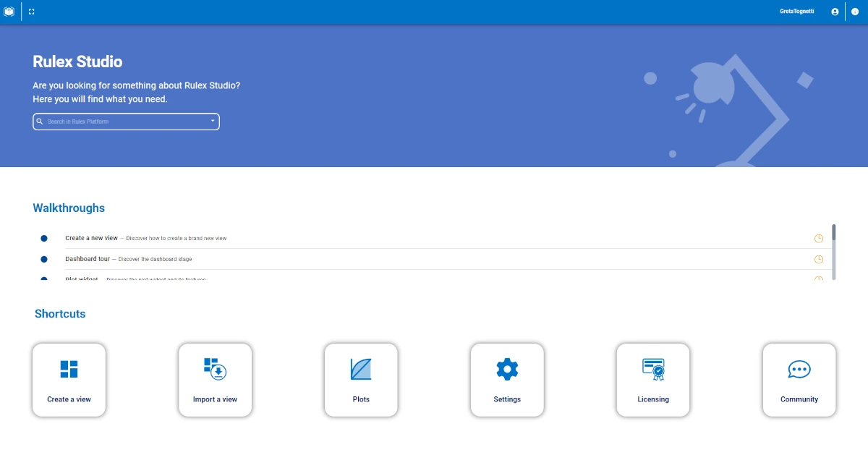Click the magnifier icon in search box
This screenshot has height=455, width=868.
pyautogui.click(x=40, y=122)
